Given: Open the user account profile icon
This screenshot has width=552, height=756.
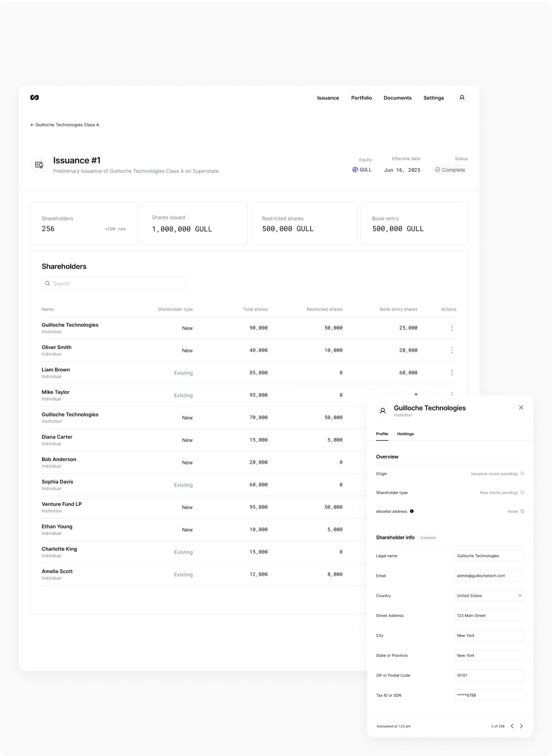Looking at the screenshot, I should point(461,98).
